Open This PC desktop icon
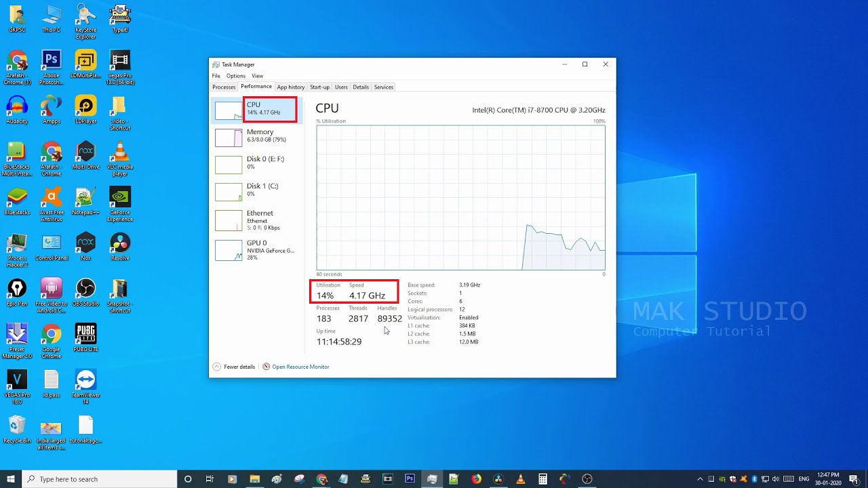This screenshot has height=488, width=868. coord(52,19)
